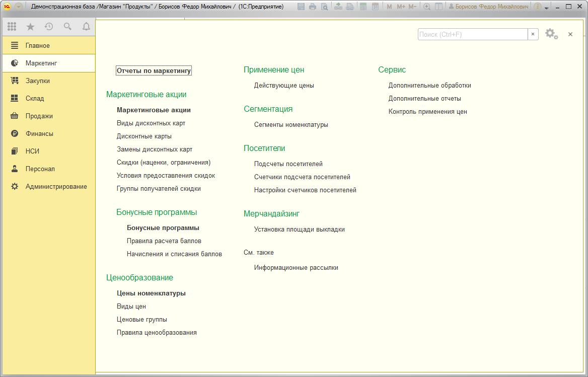Screen dimensions: 588x377
Task: Open Действующие цены link
Action: [284, 86]
